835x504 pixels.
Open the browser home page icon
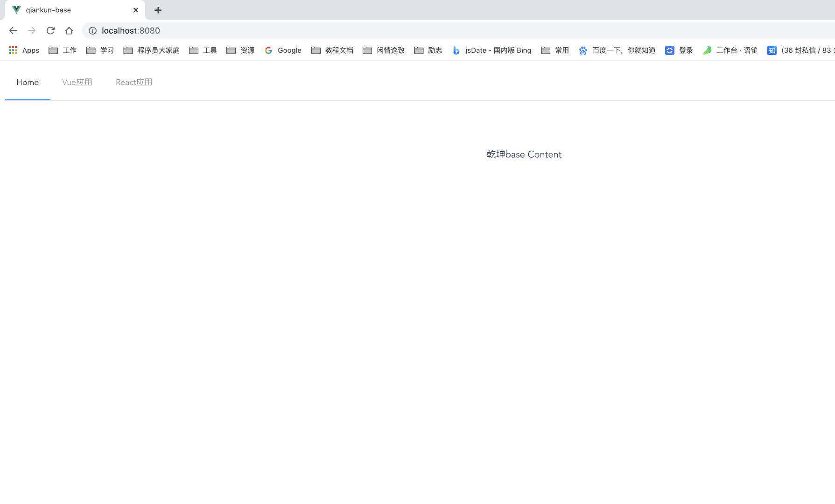pyautogui.click(x=69, y=30)
